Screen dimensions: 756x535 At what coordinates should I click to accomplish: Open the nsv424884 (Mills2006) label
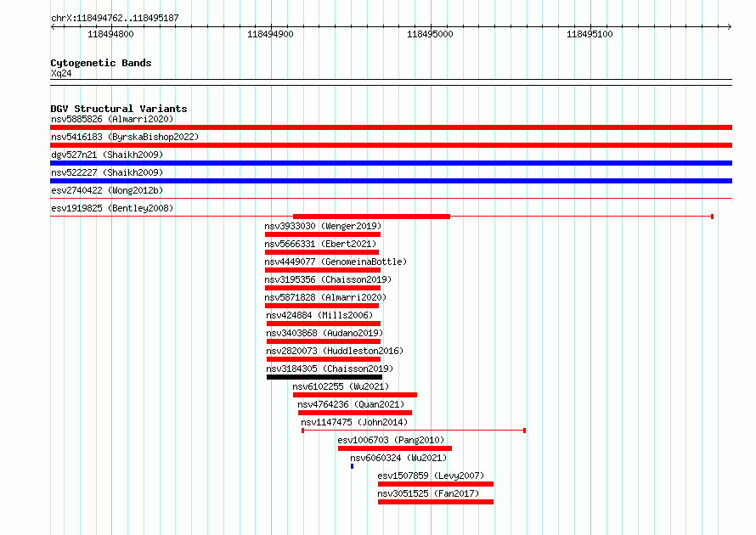[x=319, y=315]
